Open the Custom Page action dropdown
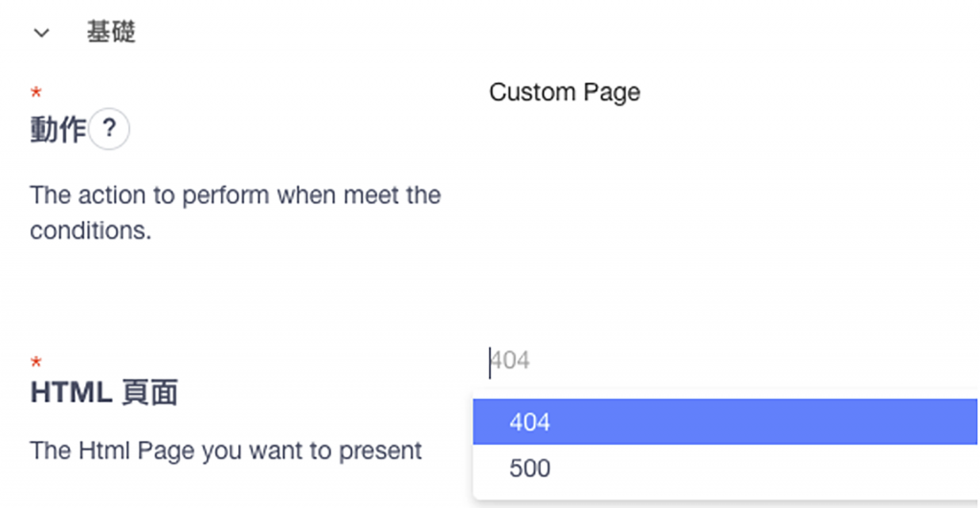 (x=564, y=92)
